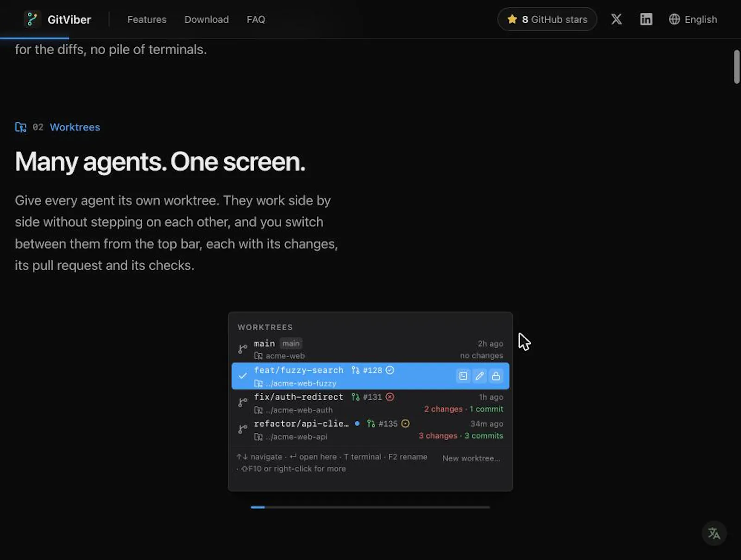The image size is (741, 560).
Task: Click the GitViber brand name
Action: 69,19
